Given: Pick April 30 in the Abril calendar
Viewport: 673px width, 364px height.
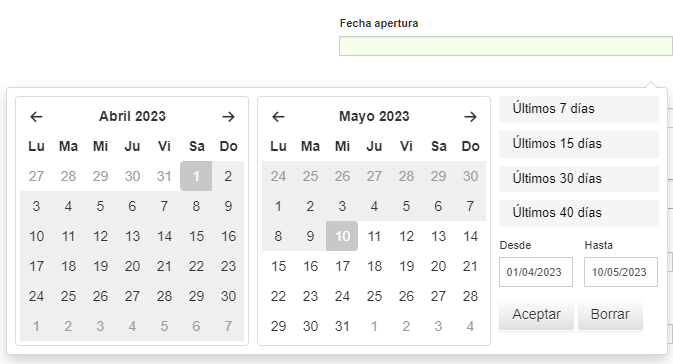Looking at the screenshot, I should coord(228,296).
